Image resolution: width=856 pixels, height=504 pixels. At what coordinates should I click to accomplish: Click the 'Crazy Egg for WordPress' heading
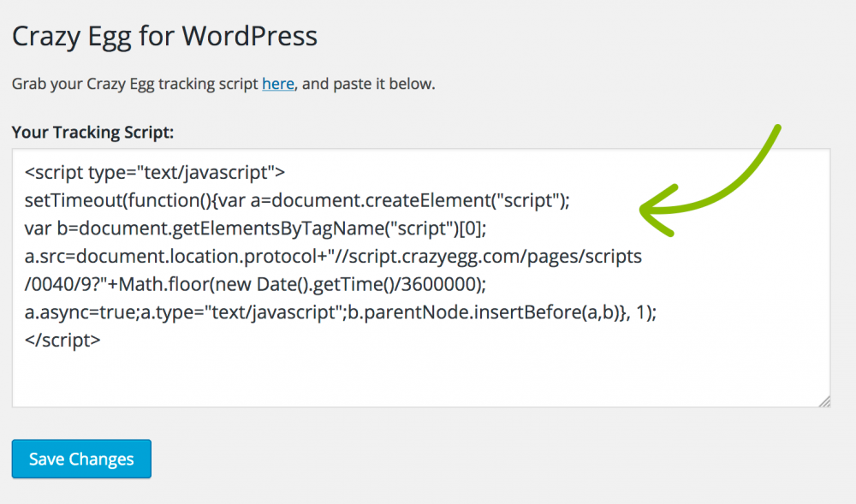164,36
